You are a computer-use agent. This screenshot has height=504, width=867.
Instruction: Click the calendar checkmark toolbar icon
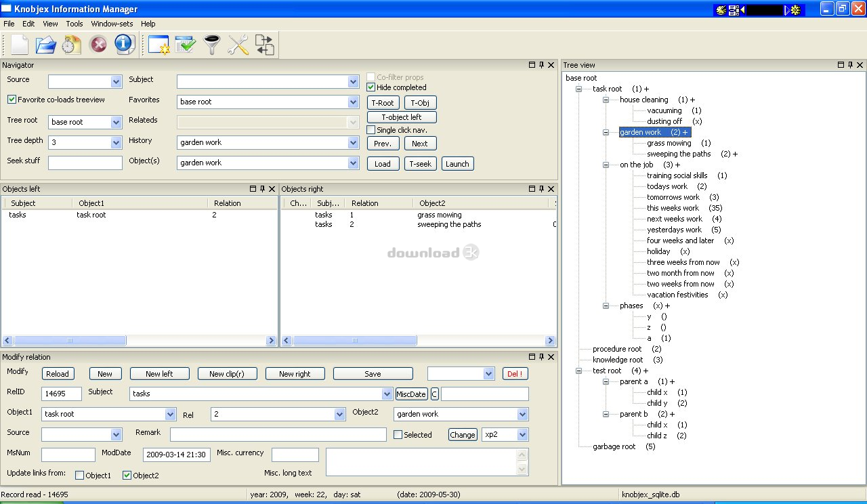(185, 45)
